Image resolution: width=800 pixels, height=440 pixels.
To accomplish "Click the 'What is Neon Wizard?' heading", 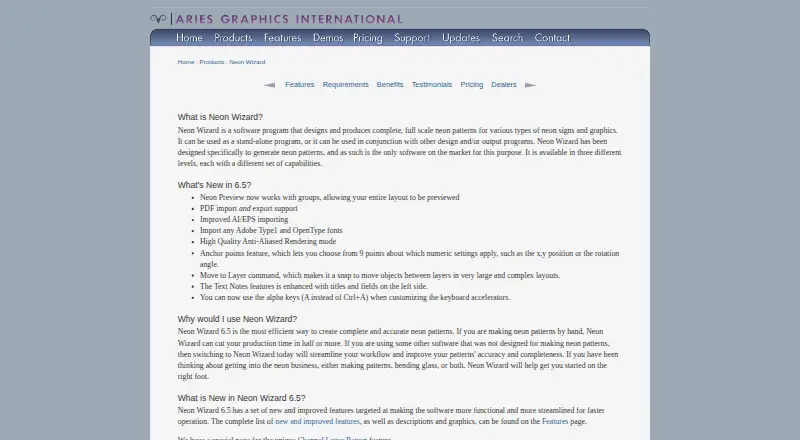I will pos(220,117).
